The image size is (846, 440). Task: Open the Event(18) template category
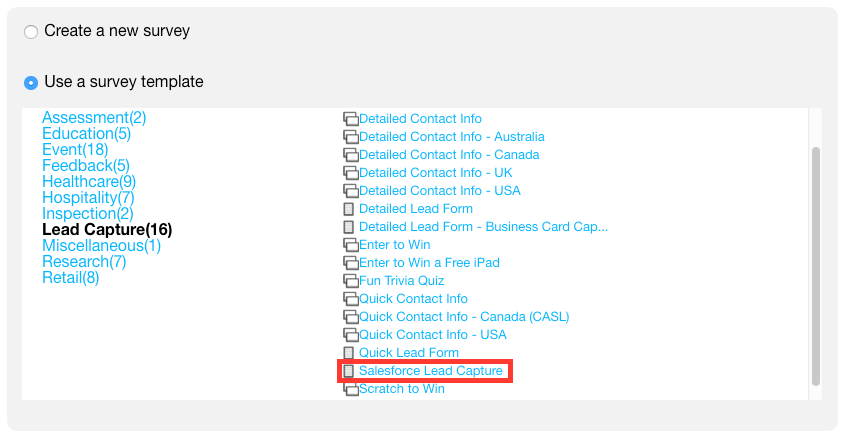(75, 149)
